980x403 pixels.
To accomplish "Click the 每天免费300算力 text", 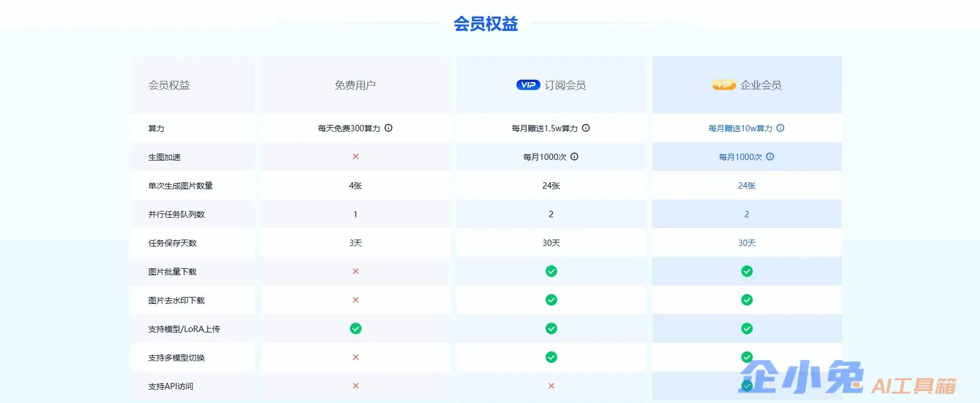I will coord(349,128).
